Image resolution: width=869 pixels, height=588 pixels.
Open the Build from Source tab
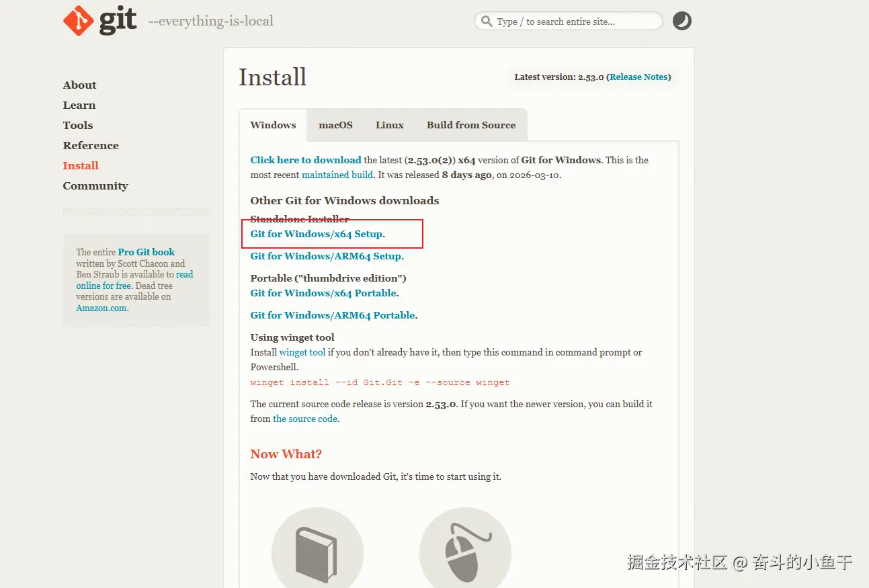tap(471, 125)
